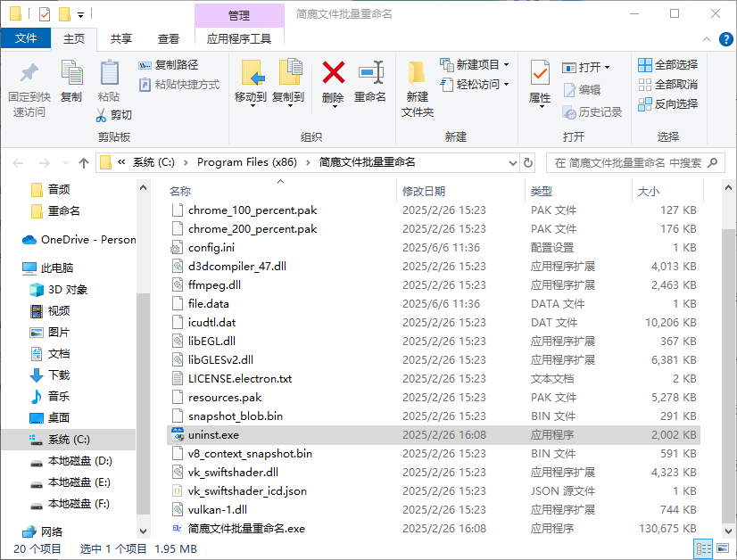
Task: Open the address bar path dropdown arrow
Action: click(513, 163)
